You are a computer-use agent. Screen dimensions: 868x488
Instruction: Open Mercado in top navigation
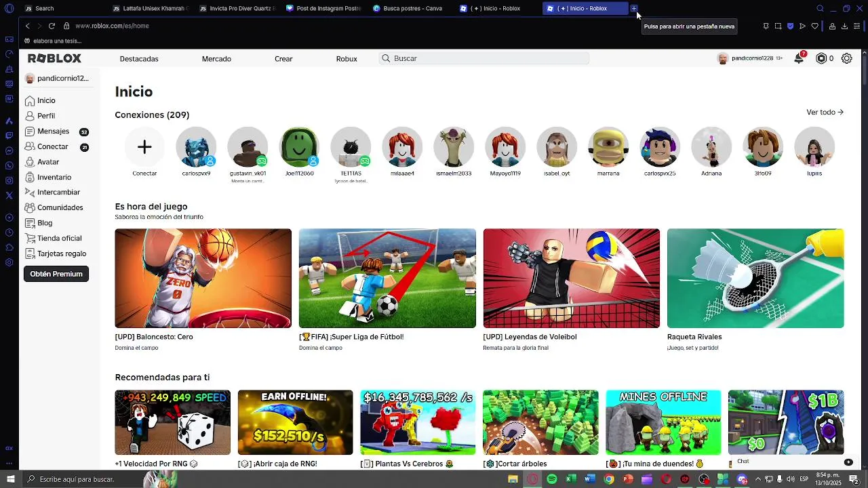click(x=216, y=59)
